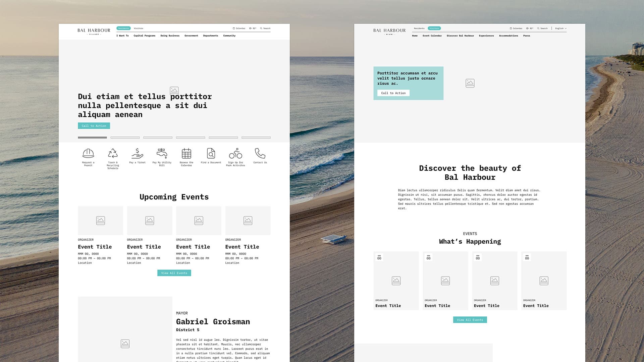
Task: Select the second hero carousel progress bar
Action: pos(125,137)
